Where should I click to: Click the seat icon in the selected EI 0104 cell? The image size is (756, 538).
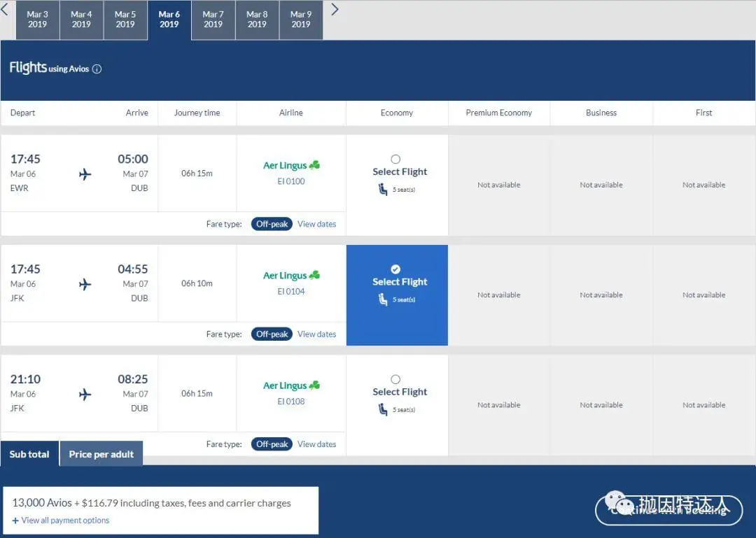(x=383, y=299)
